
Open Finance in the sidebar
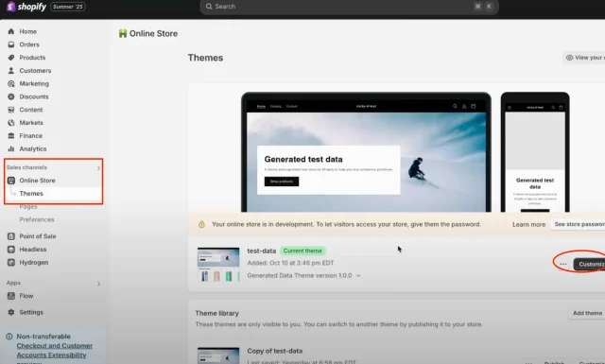tap(31, 136)
